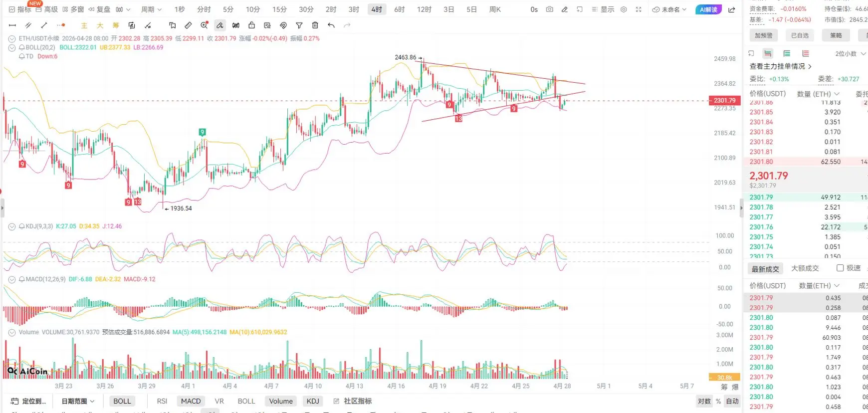Select the horizontal line drawing tool
Viewport: 868px width, 413px height.
point(12,25)
